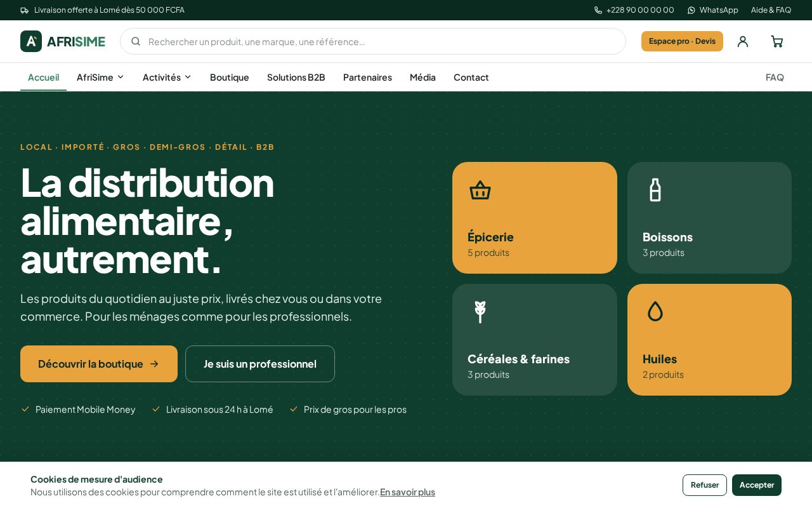The height and width of the screenshot is (508, 812).
Task: Open the Céréales & farines category card
Action: (535, 340)
